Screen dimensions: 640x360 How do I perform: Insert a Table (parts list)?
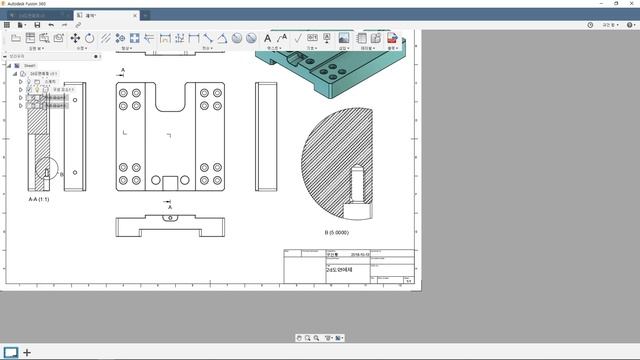[x=362, y=38]
